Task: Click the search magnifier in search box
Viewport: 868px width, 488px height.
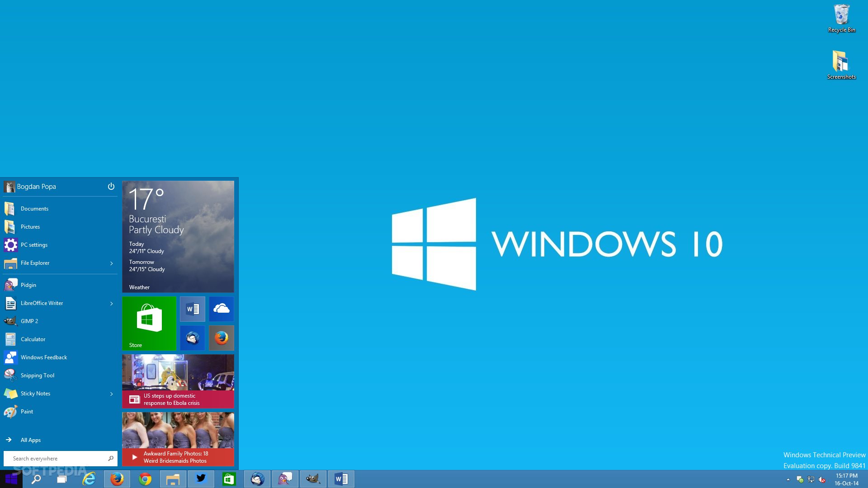Action: (x=111, y=458)
